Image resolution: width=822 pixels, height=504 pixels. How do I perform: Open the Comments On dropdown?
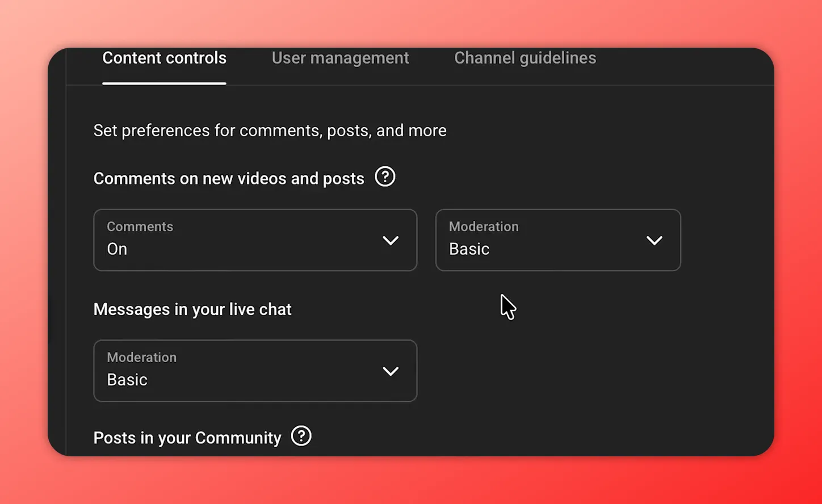pyautogui.click(x=255, y=240)
